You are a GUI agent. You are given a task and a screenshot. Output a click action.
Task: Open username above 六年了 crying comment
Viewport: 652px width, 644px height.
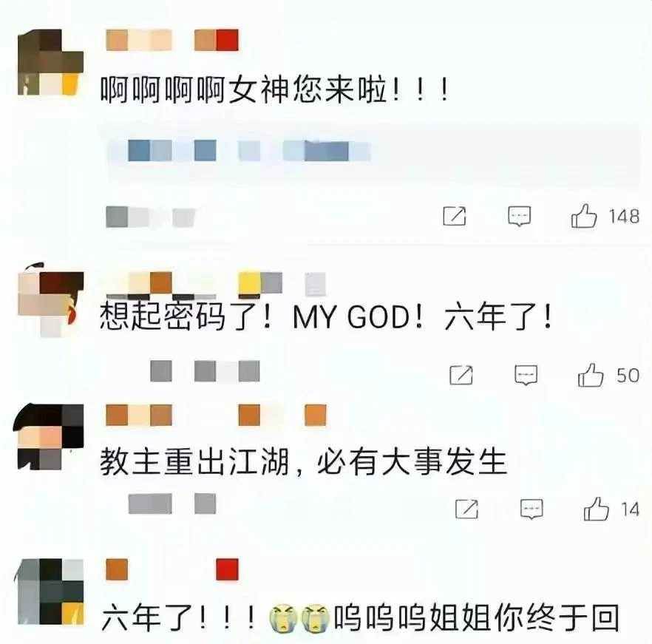tap(172, 569)
